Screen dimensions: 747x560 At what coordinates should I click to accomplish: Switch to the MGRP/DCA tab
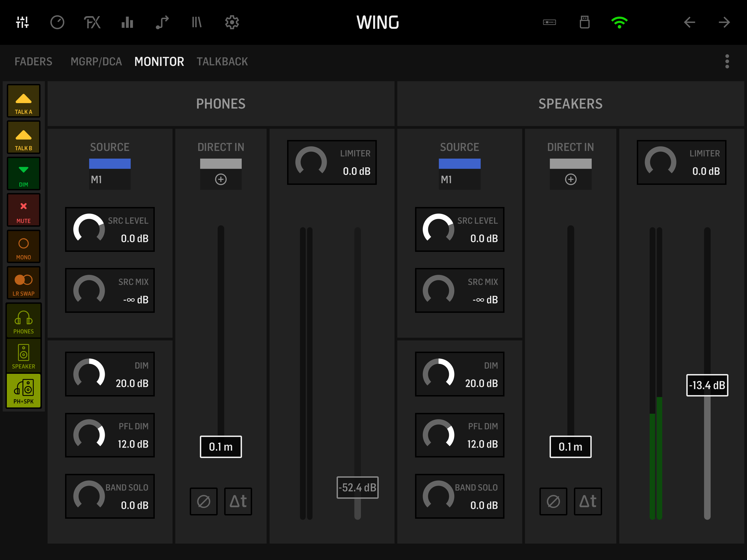(x=96, y=62)
